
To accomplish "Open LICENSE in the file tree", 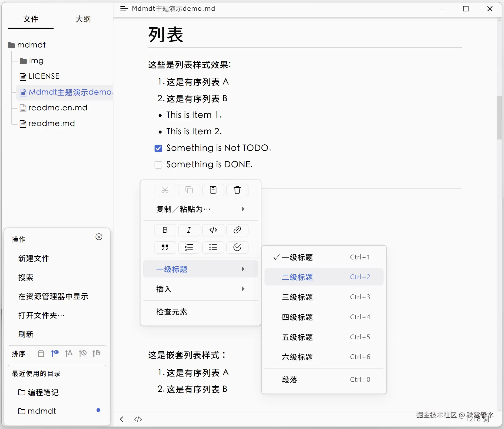I will point(44,77).
